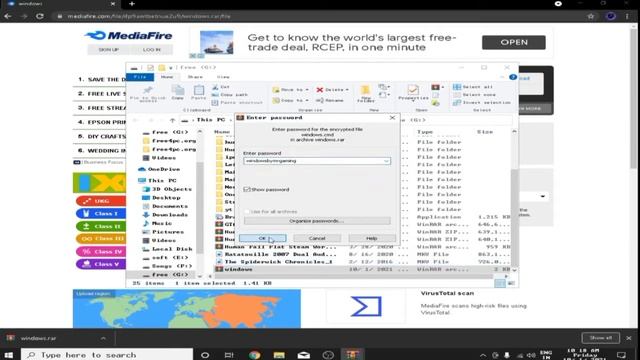This screenshot has height=360, width=640.
Task: Click the Chrome address bar
Action: 318,16
